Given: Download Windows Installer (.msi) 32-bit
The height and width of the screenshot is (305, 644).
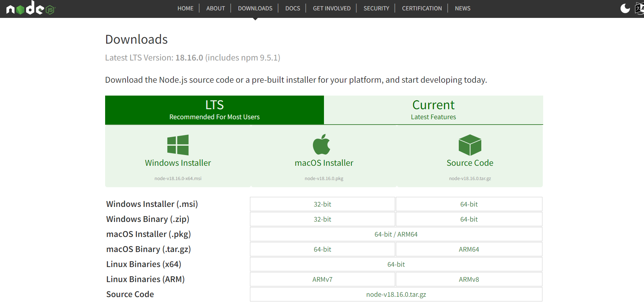Looking at the screenshot, I should tap(323, 204).
